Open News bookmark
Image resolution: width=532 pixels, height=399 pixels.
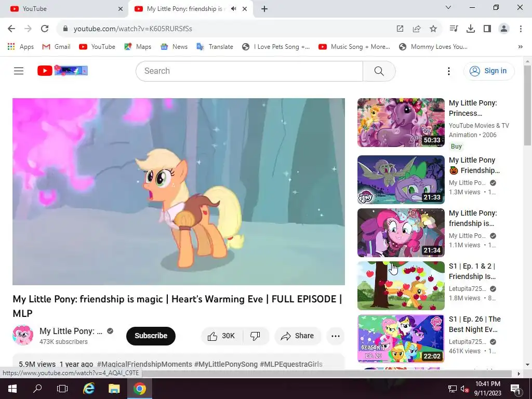tap(174, 47)
